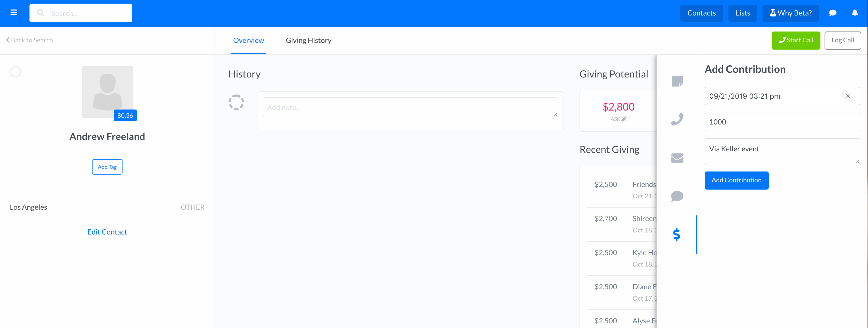Select the dollar contribution icon
868x328 pixels.
coord(677,235)
